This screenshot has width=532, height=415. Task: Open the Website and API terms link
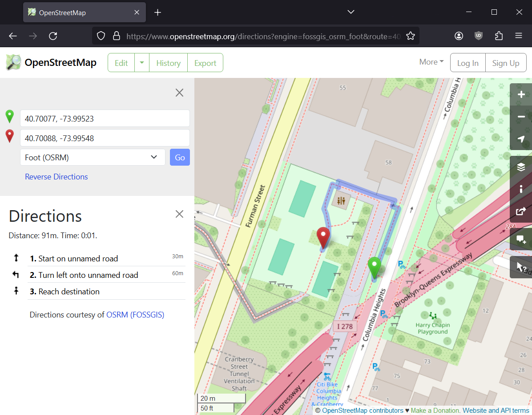pyautogui.click(x=496, y=410)
